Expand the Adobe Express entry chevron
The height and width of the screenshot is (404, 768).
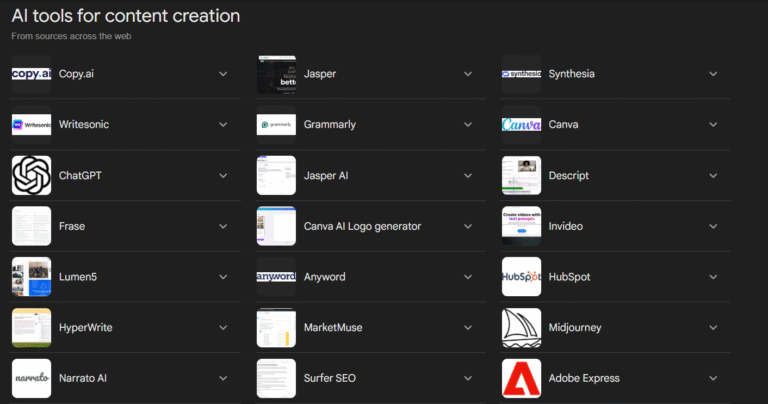pyautogui.click(x=713, y=379)
